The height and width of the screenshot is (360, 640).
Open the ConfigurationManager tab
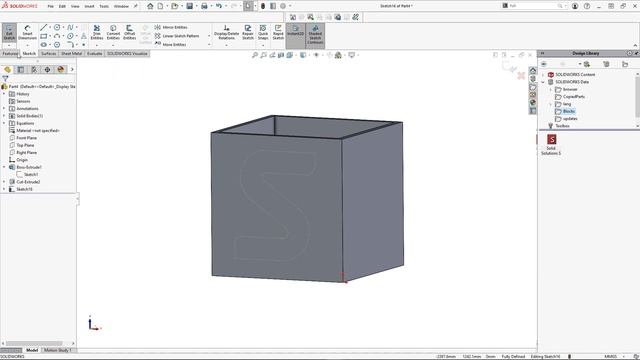[34, 69]
